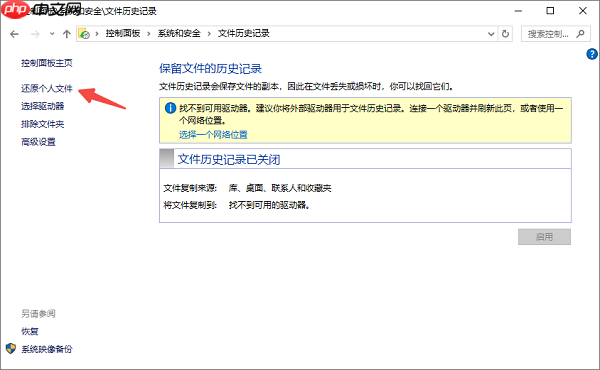Open the 控制面板主页 link

point(47,63)
